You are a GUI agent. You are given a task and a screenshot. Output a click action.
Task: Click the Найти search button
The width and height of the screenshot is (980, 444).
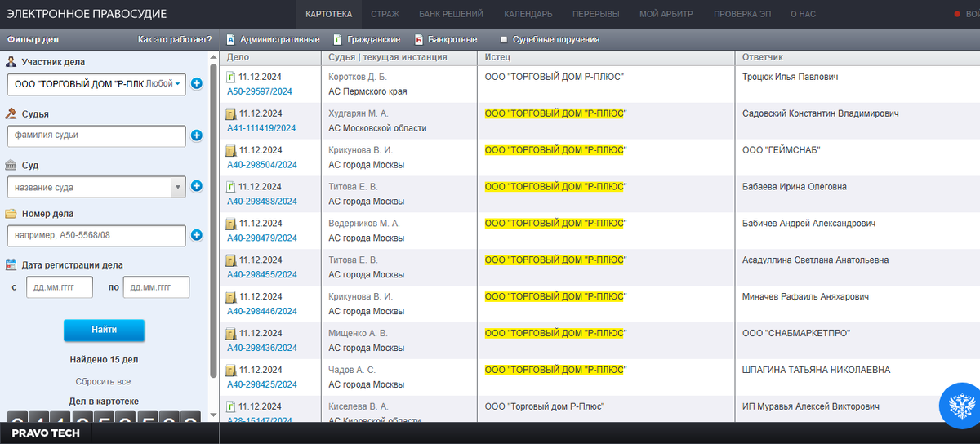point(105,330)
